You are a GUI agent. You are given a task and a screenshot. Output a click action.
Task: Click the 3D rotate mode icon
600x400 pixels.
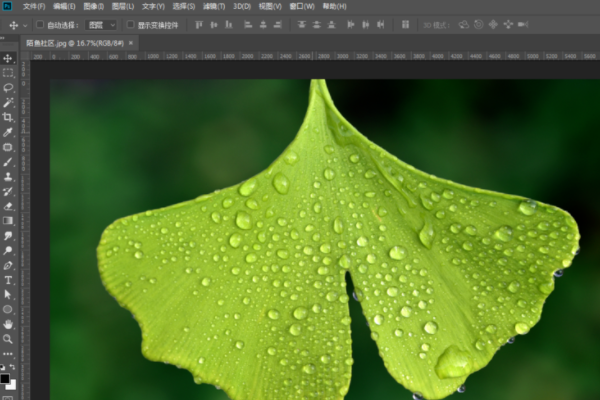[463, 25]
